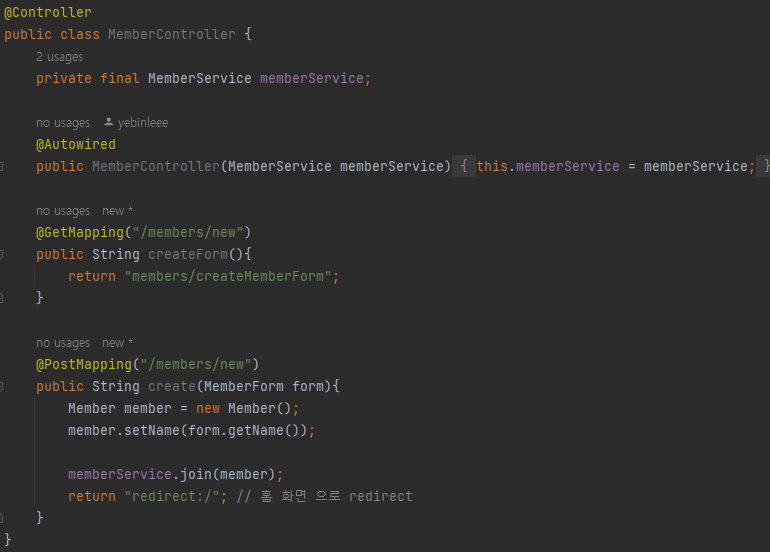770x552 pixels.
Task: Click the "/members/new" string in GetMapping
Action: pos(188,232)
